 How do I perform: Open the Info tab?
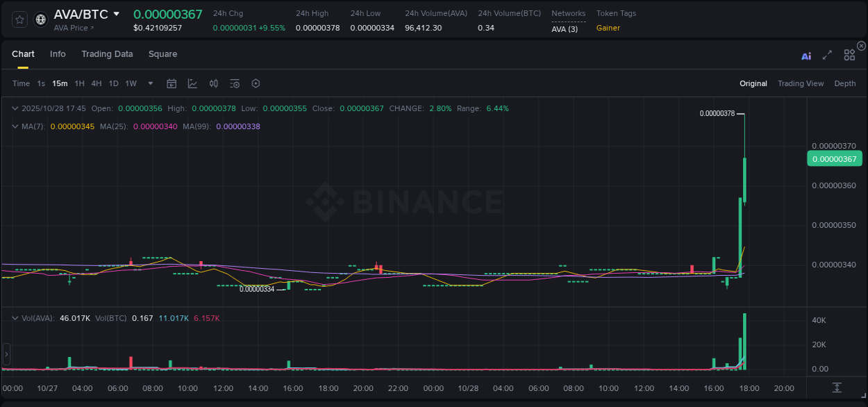pyautogui.click(x=58, y=53)
